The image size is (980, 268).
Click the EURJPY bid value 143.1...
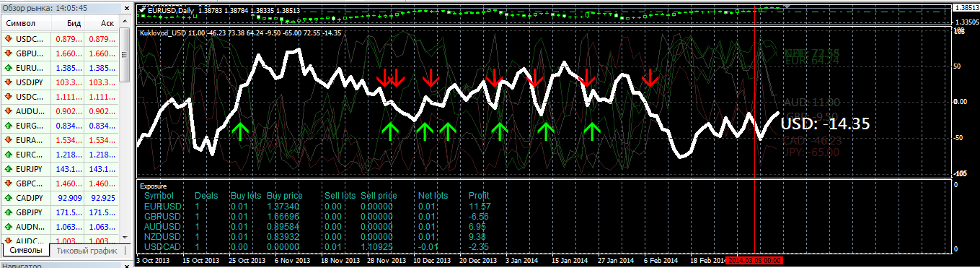(69, 168)
